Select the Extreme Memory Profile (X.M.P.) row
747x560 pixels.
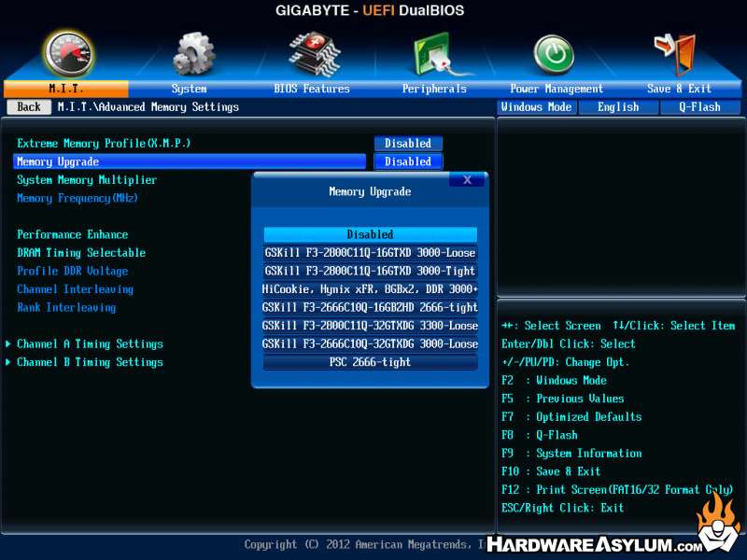tap(104, 144)
